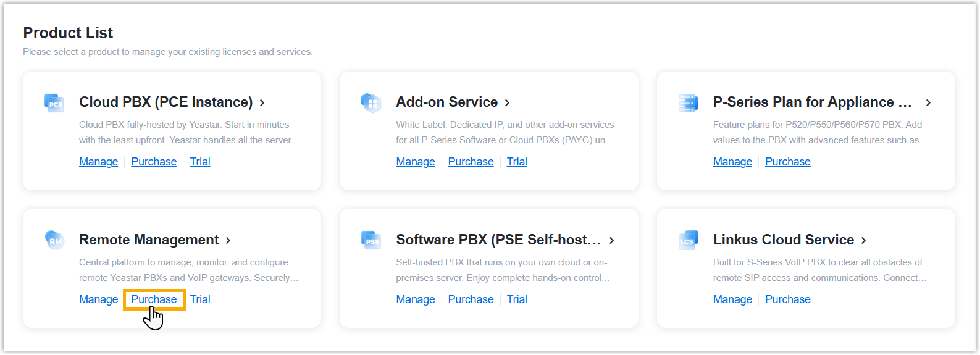Click the Add-on Service product icon
Viewport: 980px width, 355px height.
(x=371, y=103)
